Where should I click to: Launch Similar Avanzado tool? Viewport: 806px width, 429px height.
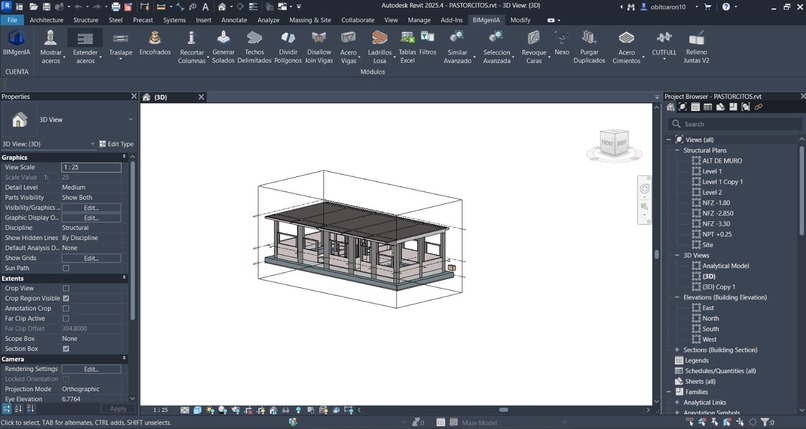pos(457,46)
